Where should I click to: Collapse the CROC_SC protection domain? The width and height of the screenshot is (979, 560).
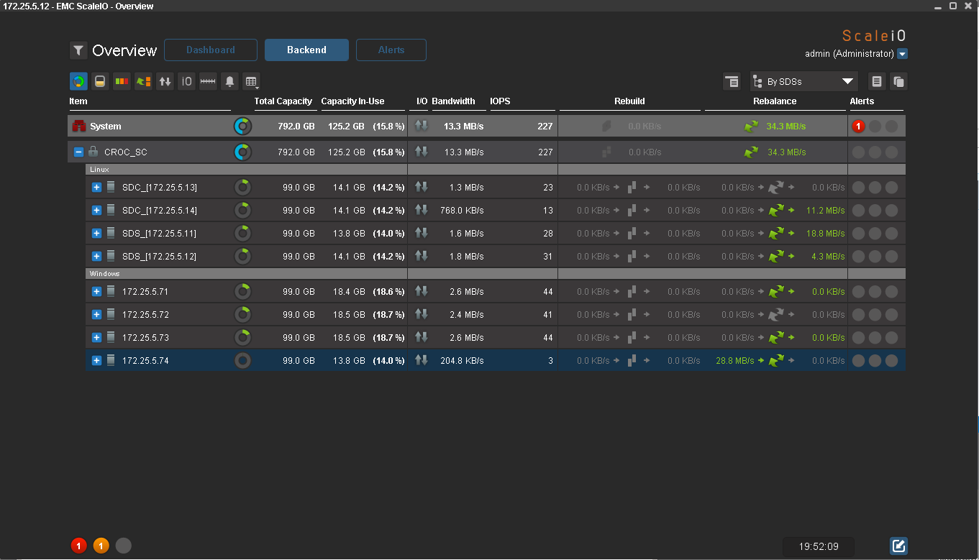[x=78, y=152]
